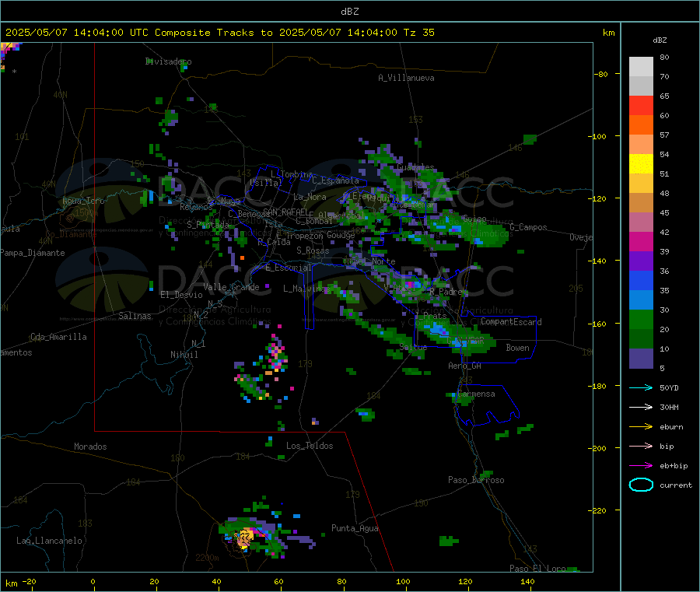Click the white 30HM arrow icon
700x592 pixels.
641,407
